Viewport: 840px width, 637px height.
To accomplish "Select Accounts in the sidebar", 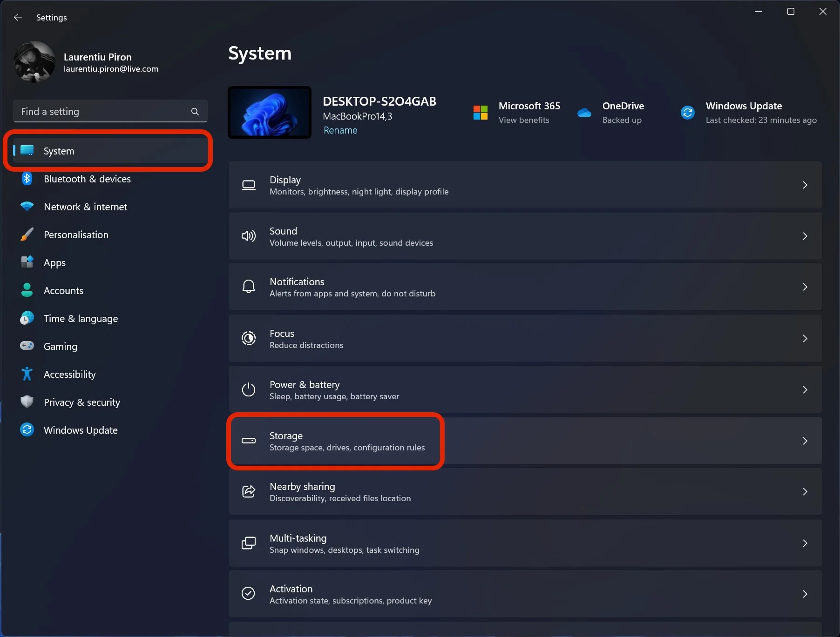I will (x=110, y=290).
